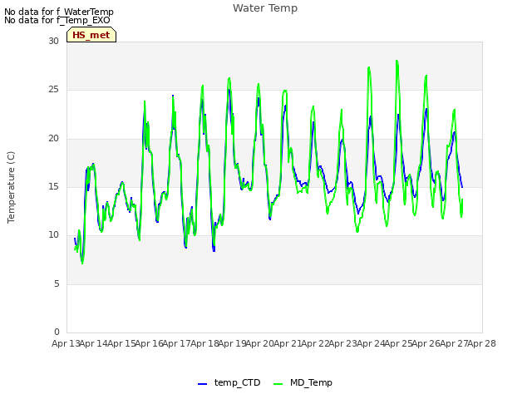Click the Apr 18 x-axis label

[204, 343]
